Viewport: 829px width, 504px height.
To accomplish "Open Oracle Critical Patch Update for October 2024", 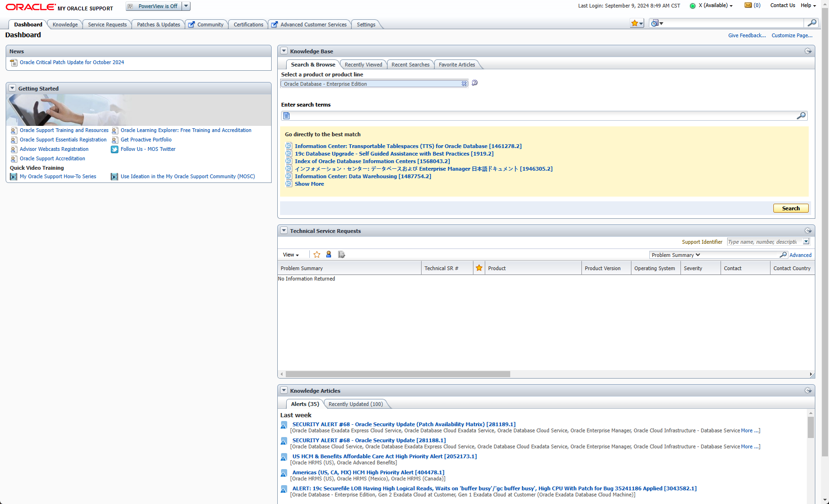I will click(x=72, y=62).
